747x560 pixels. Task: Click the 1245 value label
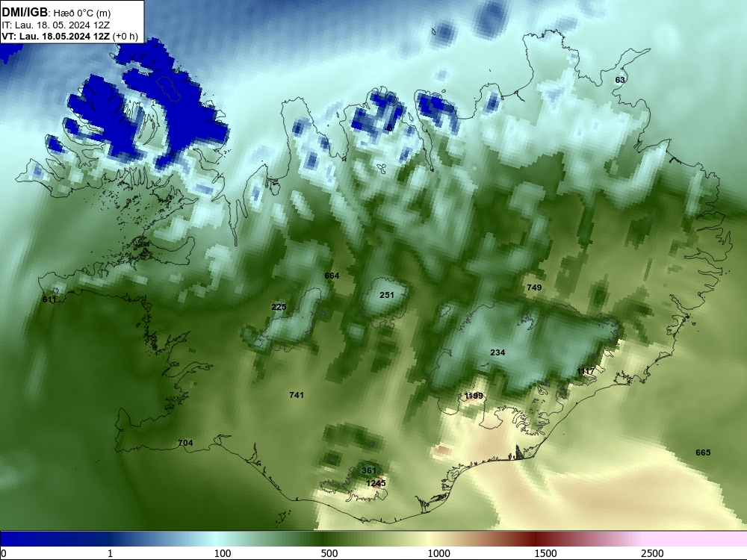pyautogui.click(x=376, y=483)
